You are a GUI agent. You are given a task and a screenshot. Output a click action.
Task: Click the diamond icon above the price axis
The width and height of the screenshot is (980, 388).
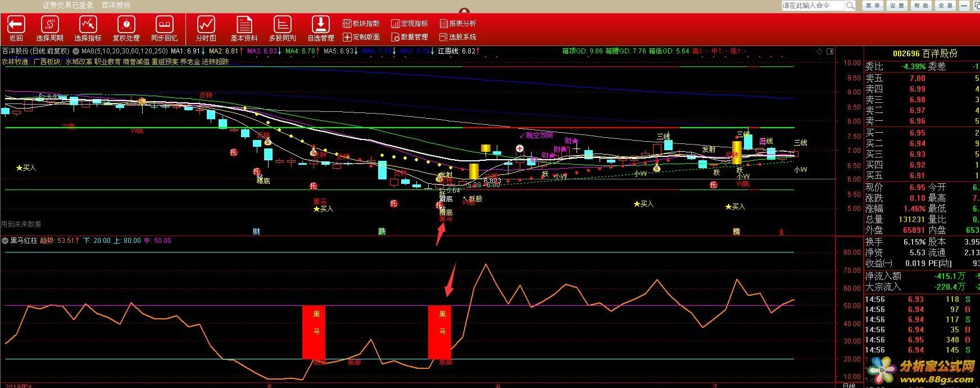[x=820, y=51]
